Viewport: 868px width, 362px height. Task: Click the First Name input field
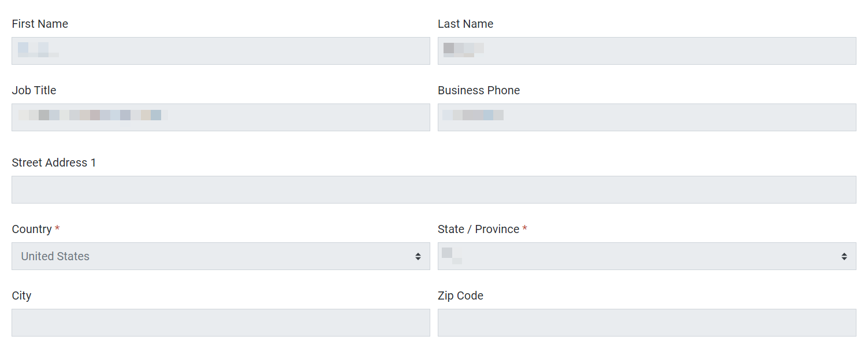(221, 51)
